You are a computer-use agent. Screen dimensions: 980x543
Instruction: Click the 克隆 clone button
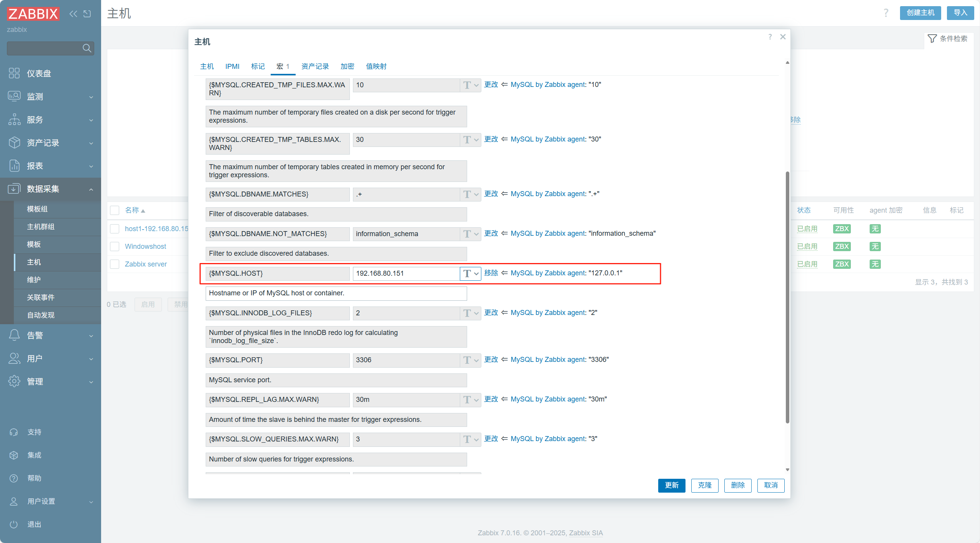coord(705,485)
